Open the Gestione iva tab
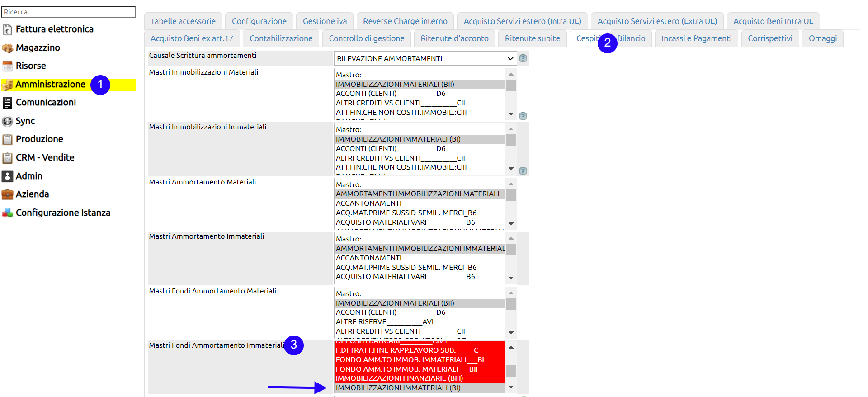Viewport: 868px width, 397px height. [x=325, y=21]
